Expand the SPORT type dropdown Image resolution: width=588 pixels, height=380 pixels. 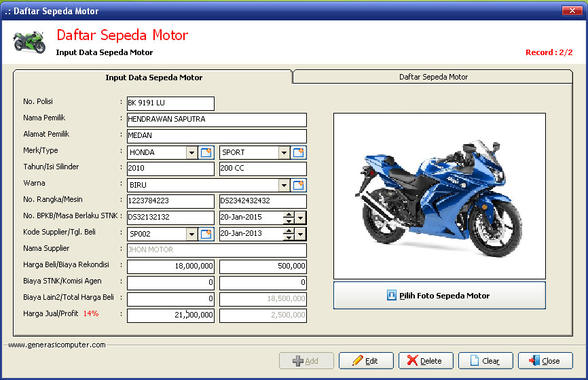pos(284,153)
